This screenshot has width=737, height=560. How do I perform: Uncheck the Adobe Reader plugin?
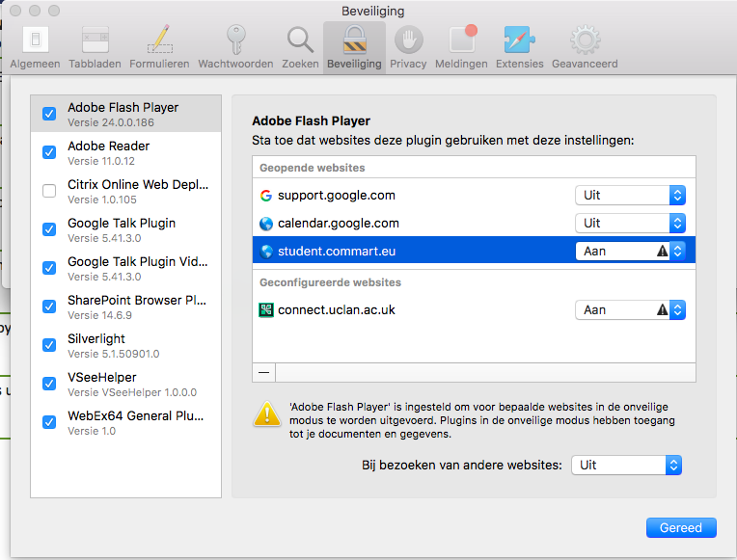click(49, 152)
